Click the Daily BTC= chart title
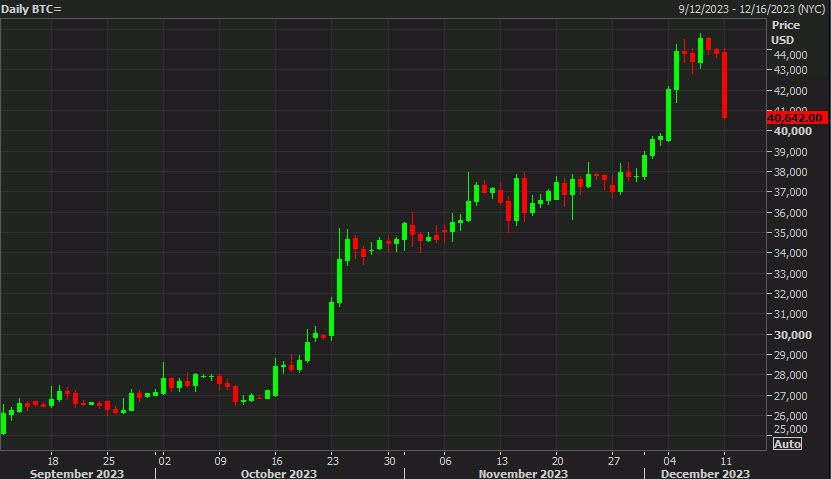831x479 pixels. tap(31, 9)
